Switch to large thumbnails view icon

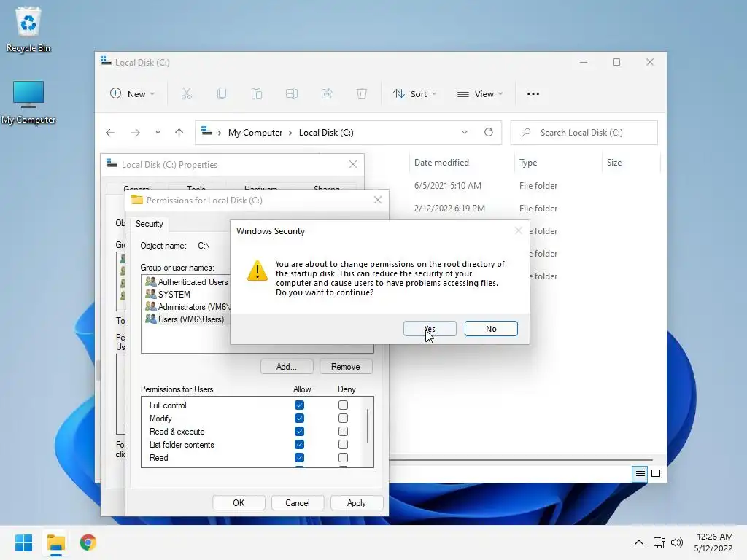[656, 474]
